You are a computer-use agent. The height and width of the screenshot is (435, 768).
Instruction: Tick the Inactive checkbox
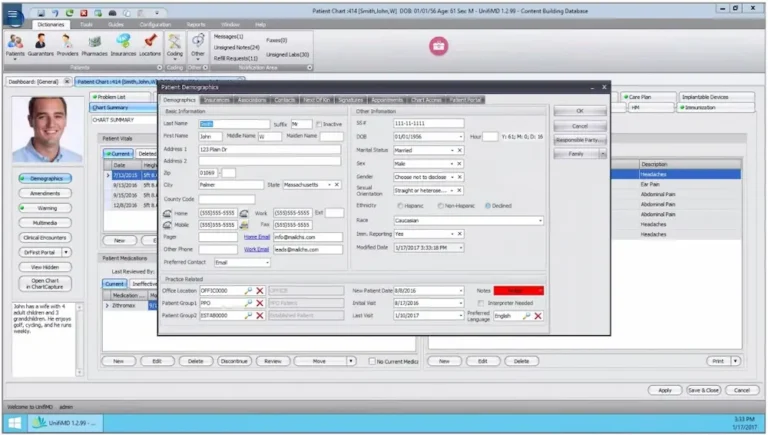tap(319, 124)
